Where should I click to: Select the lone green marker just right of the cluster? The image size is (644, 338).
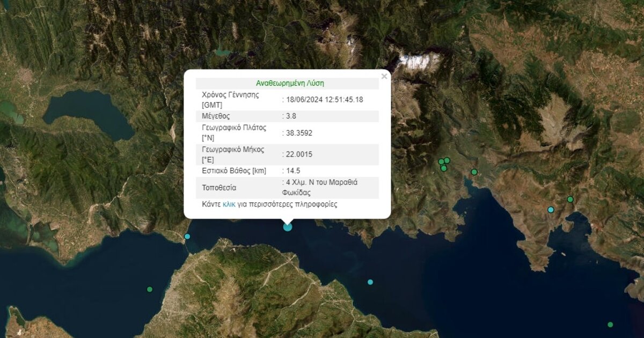(474, 172)
